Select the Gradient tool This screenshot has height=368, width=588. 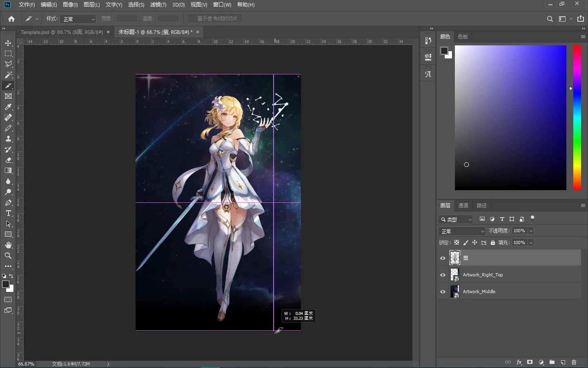[x=8, y=171]
